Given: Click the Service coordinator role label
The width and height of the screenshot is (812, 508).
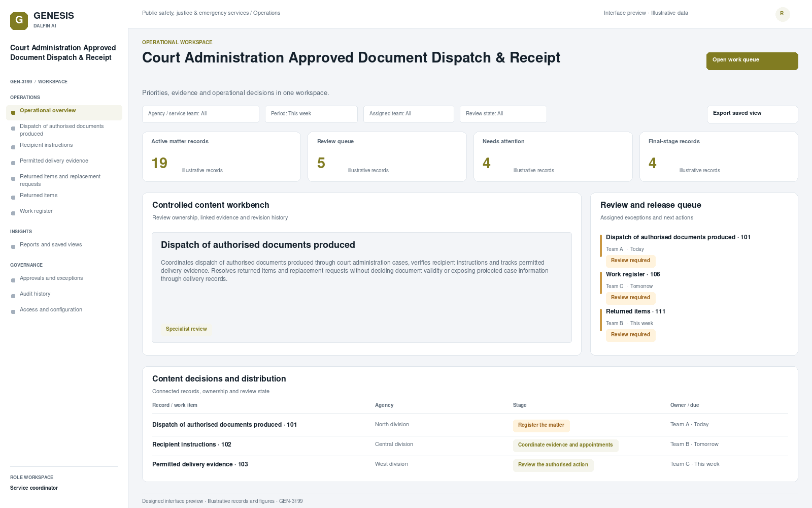Looking at the screenshot, I should point(34,488).
